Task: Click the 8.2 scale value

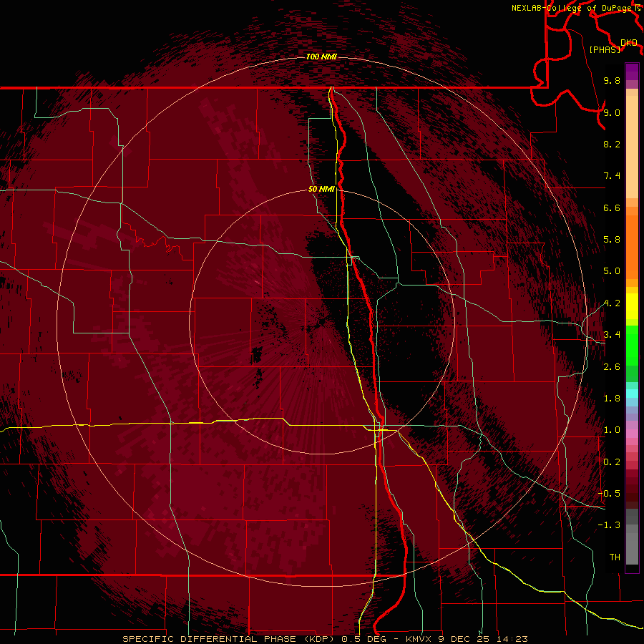Action: pos(612,144)
